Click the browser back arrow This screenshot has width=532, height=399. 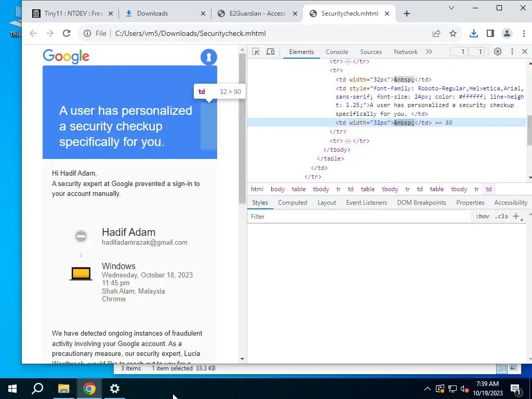[33, 33]
